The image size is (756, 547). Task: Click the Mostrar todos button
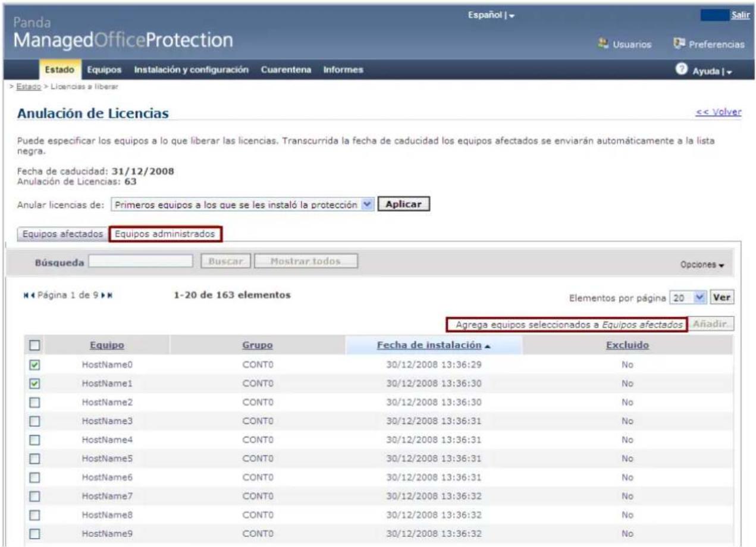(x=306, y=262)
